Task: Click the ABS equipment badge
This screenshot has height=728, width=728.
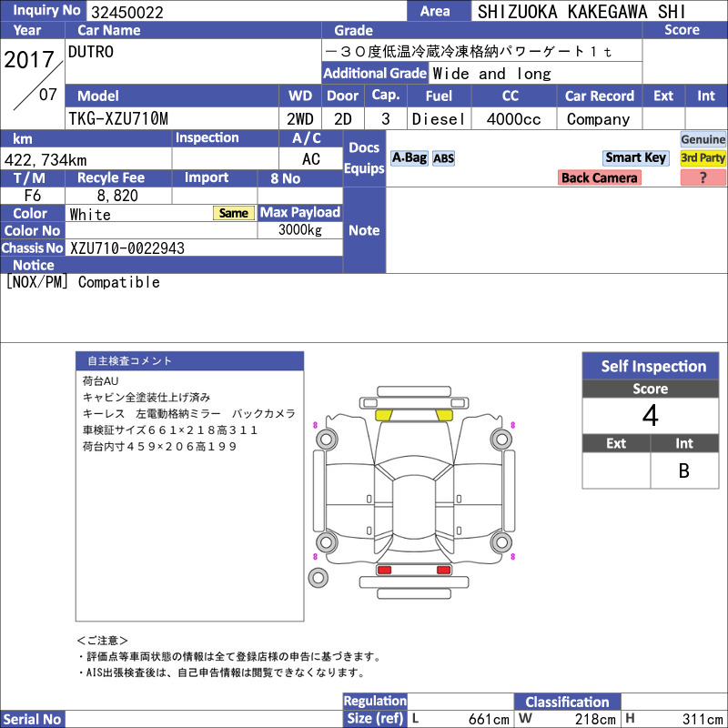Action: (443, 158)
